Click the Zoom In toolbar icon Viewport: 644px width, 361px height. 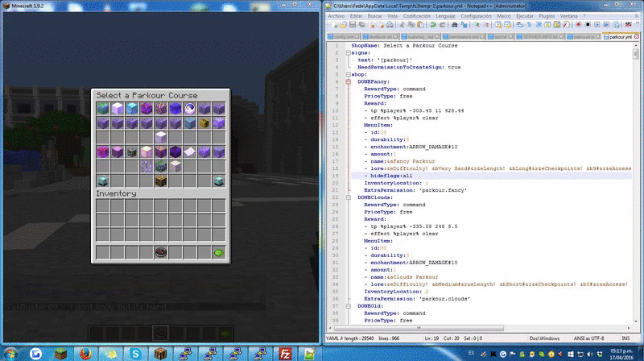(477, 25)
